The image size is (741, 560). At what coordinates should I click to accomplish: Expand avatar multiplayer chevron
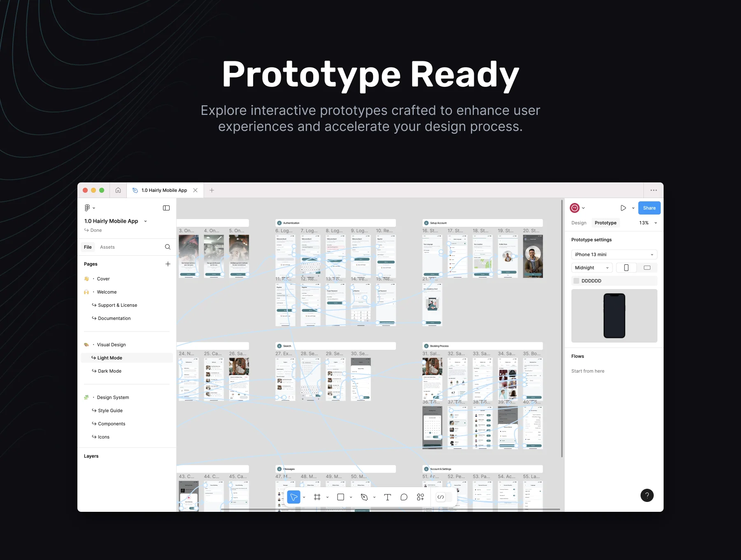click(x=583, y=208)
